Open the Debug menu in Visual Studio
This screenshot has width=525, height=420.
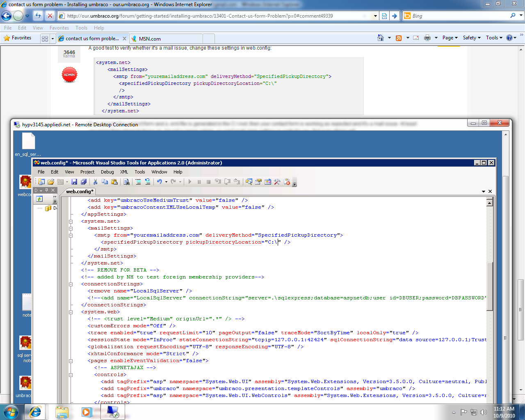click(x=107, y=172)
